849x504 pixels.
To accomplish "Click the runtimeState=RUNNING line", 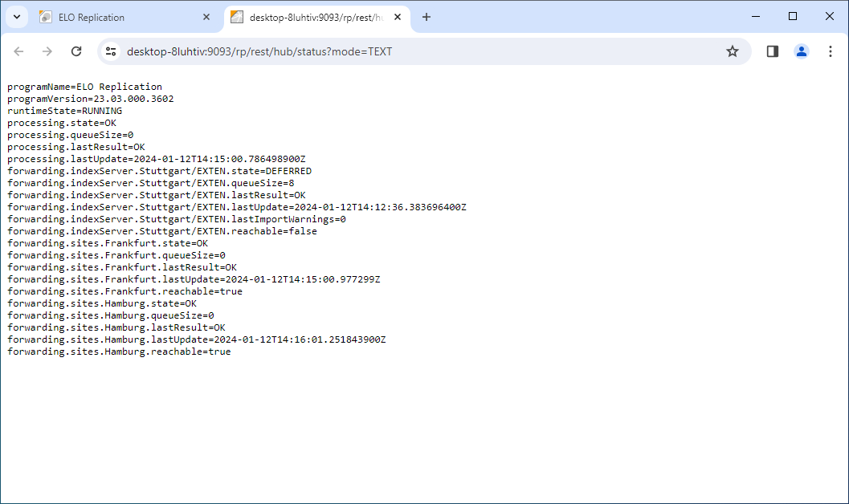I will point(64,111).
